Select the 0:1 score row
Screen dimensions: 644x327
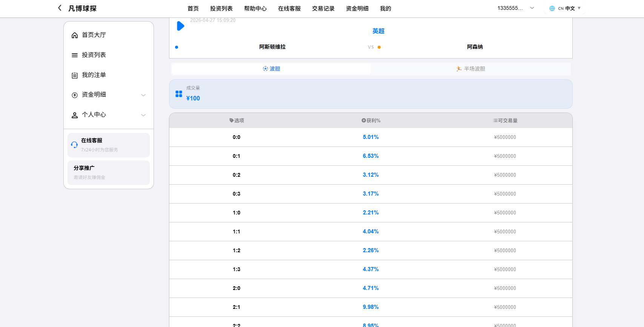tap(371, 156)
